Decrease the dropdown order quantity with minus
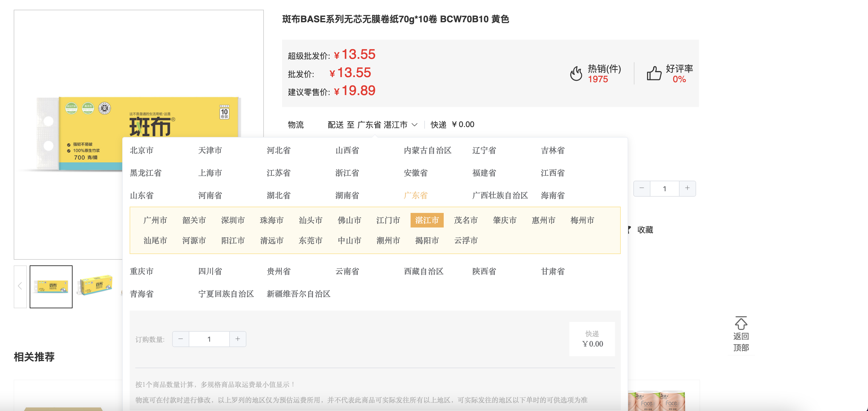 pos(181,339)
